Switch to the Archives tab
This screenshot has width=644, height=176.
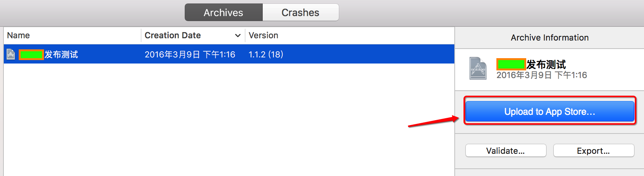point(224,13)
